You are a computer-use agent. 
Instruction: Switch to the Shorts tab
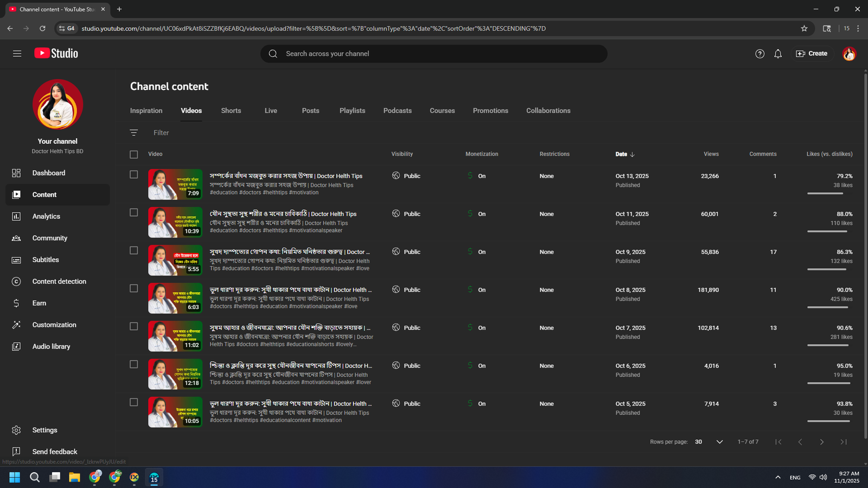tap(231, 111)
